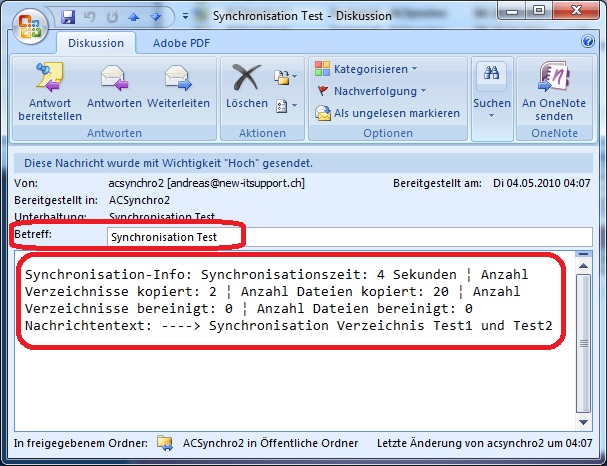Click Antwort bereitstellen button
Viewport: 607px width, 466px height.
[x=50, y=91]
